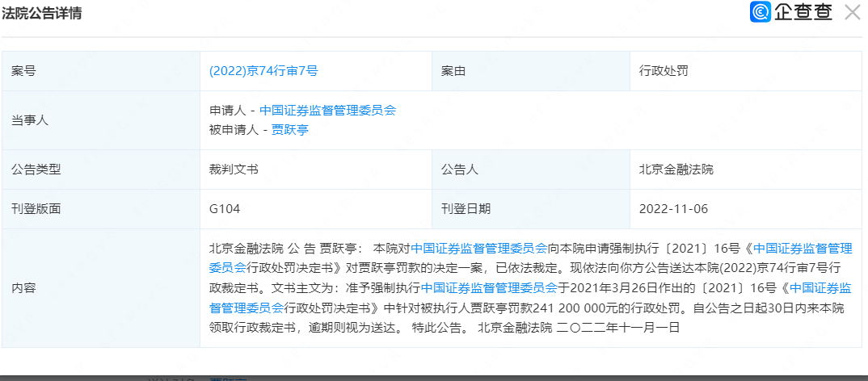The height and width of the screenshot is (381, 868).
Task: Click the 公告人 column label
Action: tap(459, 170)
